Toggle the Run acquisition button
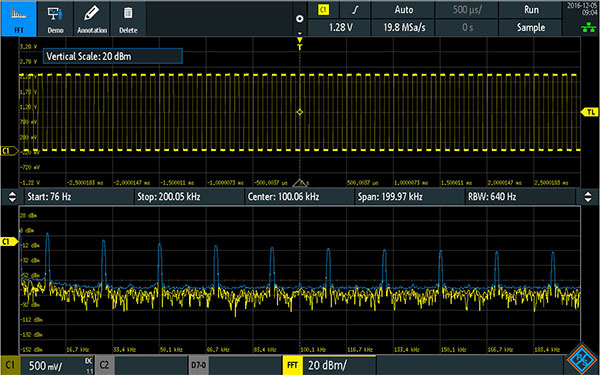600x375 pixels. tap(531, 10)
